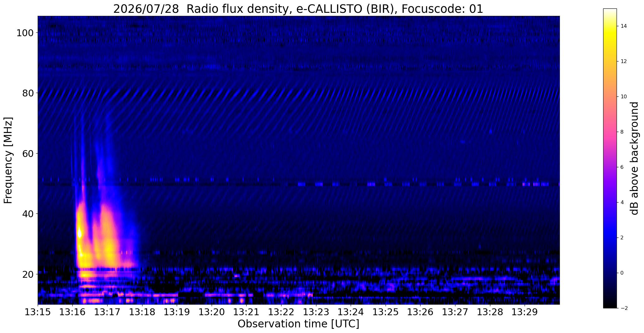The image size is (644, 333).
Task: Click the 13:16 tick label on time axis
Action: [x=73, y=312]
